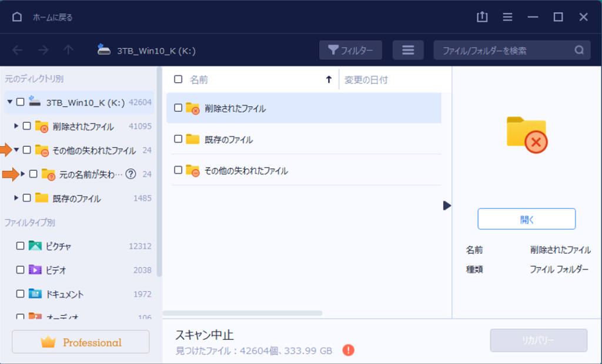The image size is (602, 364).
Task: Click the navigate up arrow
Action: tap(69, 50)
